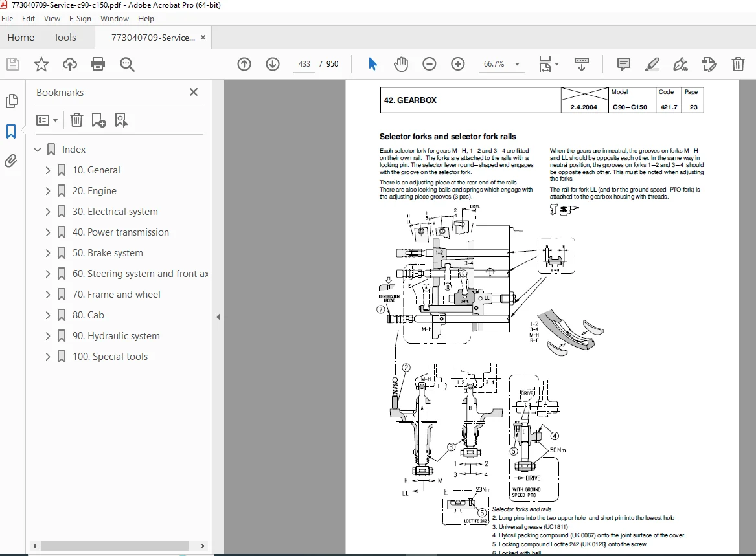
Task: Click the upload to cloud icon
Action: 70,64
